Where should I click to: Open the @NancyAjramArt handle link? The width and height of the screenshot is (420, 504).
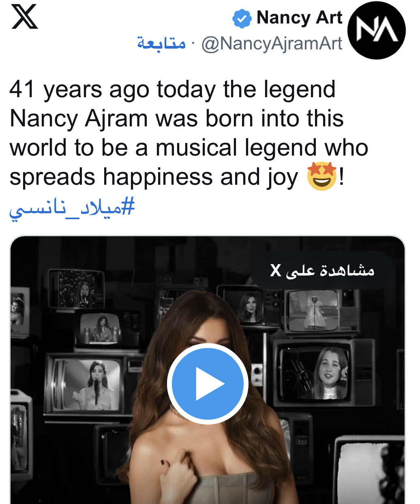pyautogui.click(x=272, y=44)
